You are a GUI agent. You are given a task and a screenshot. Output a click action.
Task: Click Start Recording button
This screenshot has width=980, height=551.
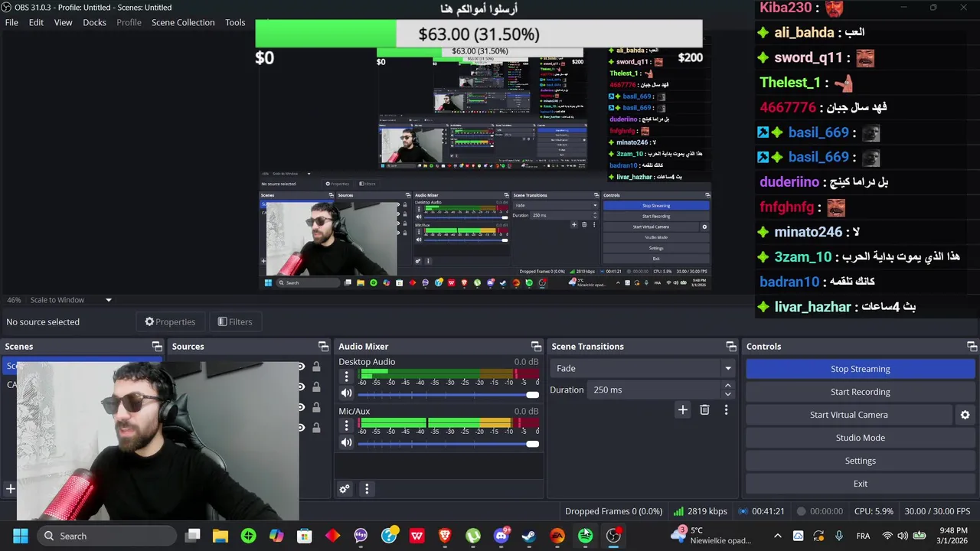(860, 392)
